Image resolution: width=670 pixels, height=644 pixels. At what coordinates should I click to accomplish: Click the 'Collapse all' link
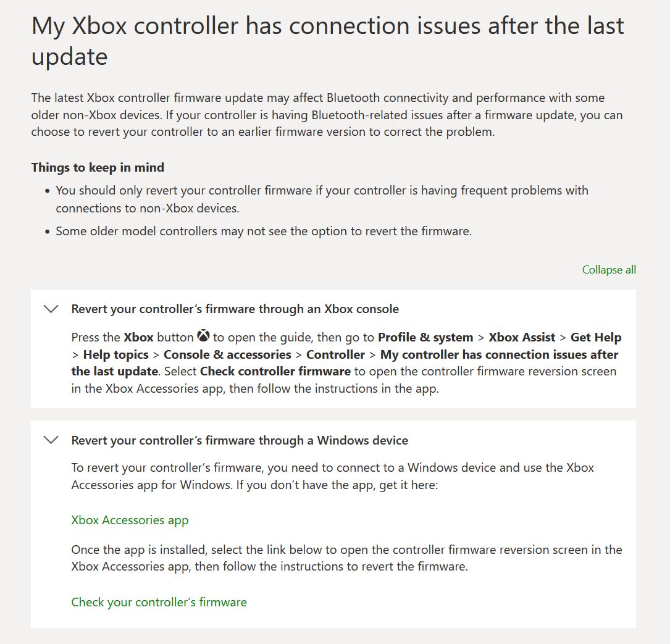[x=608, y=270]
